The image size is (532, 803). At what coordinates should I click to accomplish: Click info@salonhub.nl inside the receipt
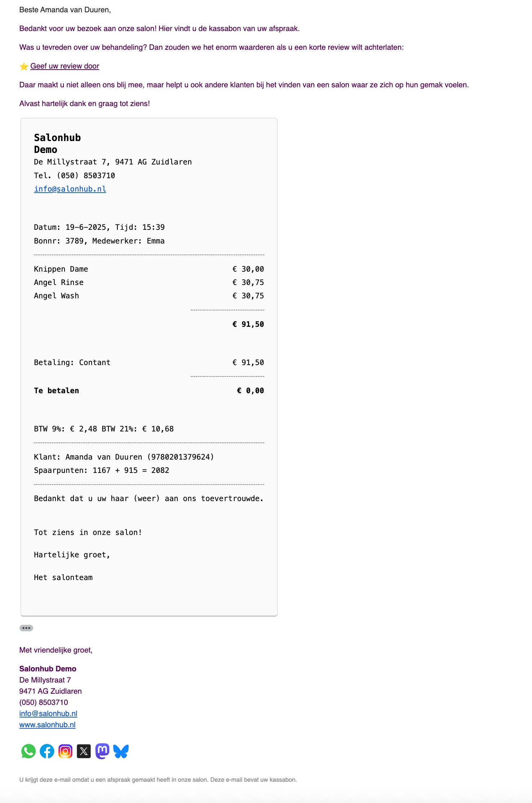pyautogui.click(x=70, y=189)
